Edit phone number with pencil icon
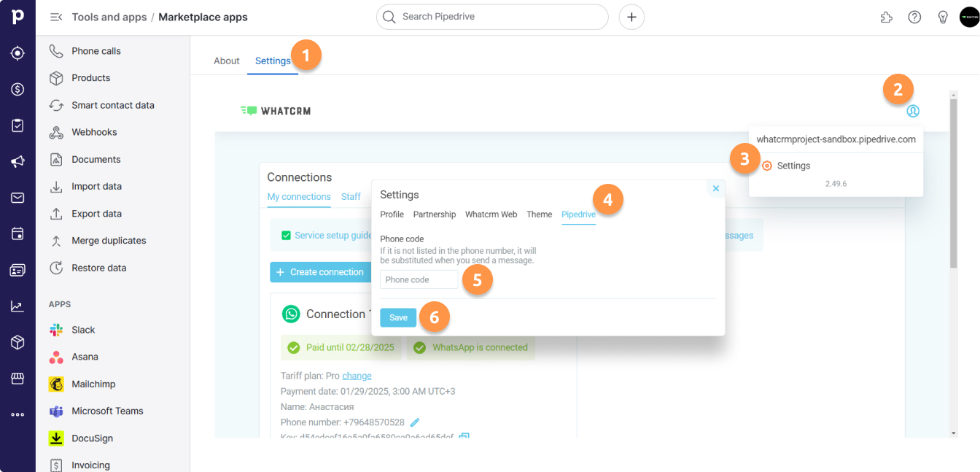This screenshot has width=980, height=472. [415, 422]
